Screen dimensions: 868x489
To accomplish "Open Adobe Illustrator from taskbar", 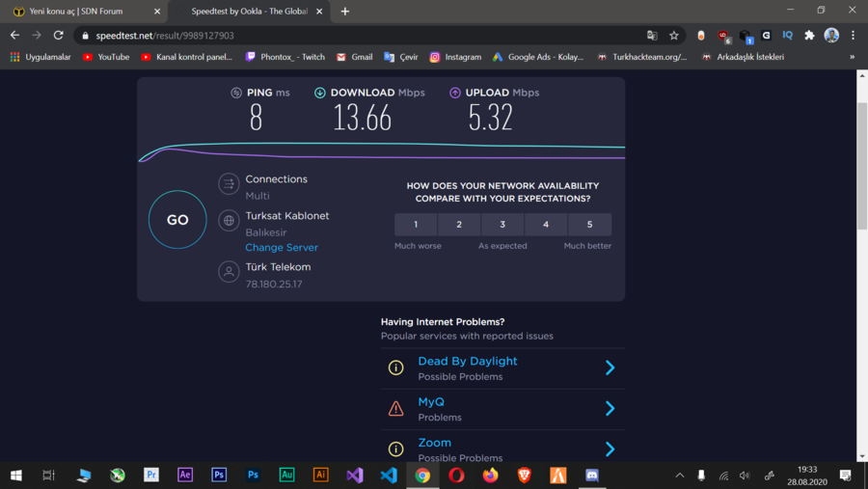I will [x=320, y=475].
